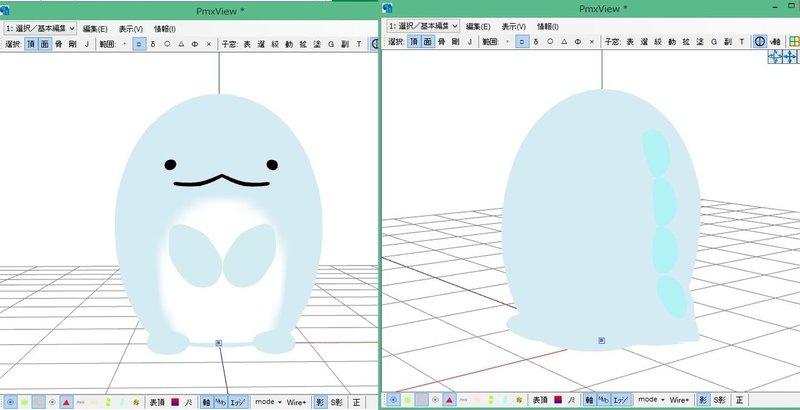Open 表 sub-window in left window
The width and height of the screenshot is (800, 410).
point(247,44)
